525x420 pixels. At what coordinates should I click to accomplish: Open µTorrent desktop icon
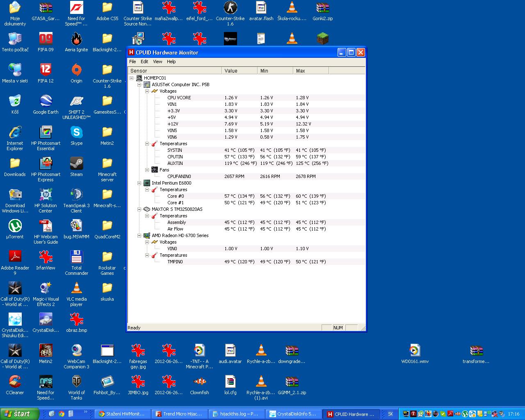tap(15, 230)
